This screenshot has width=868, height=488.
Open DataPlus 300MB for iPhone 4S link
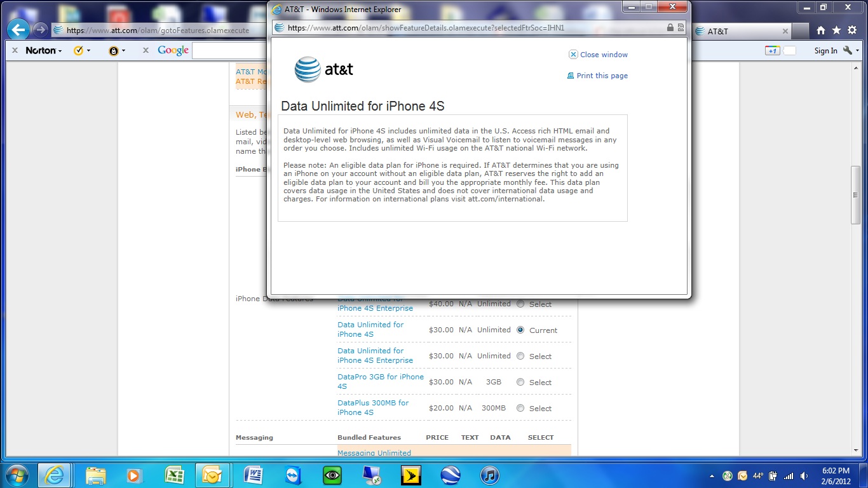(373, 407)
